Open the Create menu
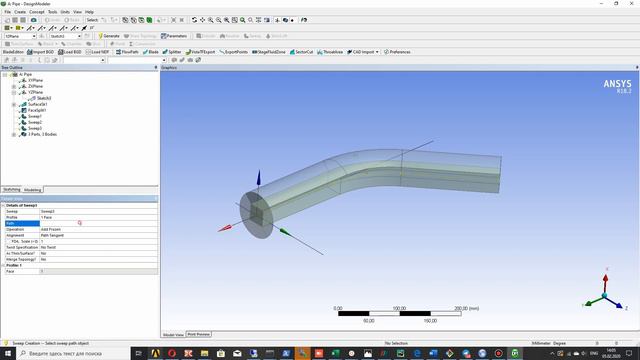Viewport: 640px width, 360px height. pyautogui.click(x=20, y=12)
